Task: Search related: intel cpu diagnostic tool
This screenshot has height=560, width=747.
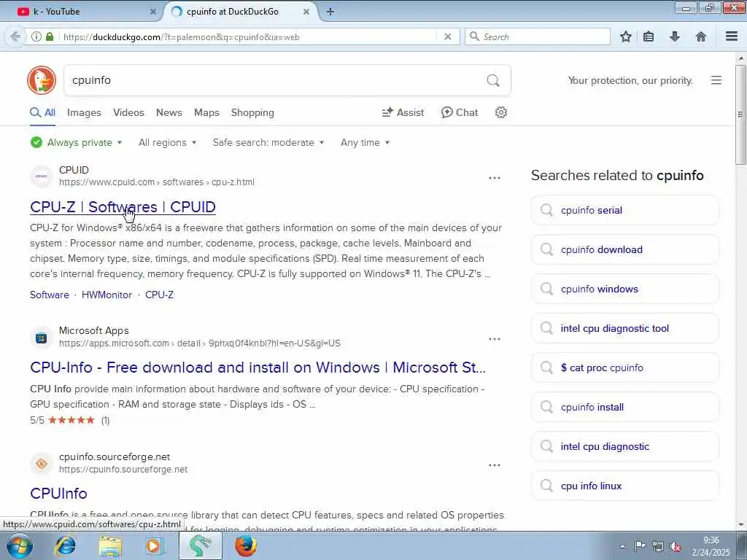Action: point(624,328)
